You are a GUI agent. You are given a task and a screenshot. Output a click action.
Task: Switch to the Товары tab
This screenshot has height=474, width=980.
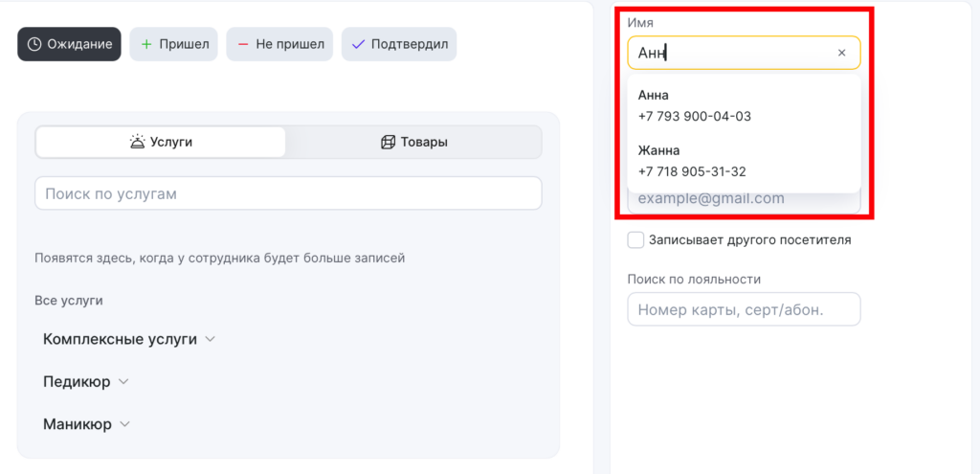click(x=413, y=142)
